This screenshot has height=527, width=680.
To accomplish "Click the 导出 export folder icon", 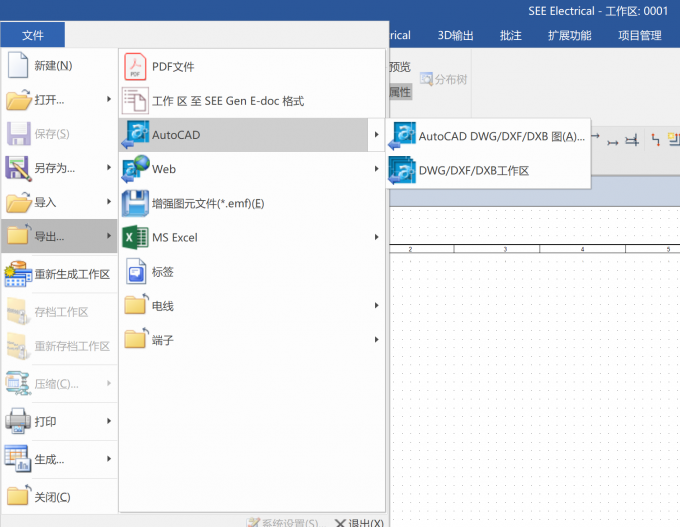I will pyautogui.click(x=19, y=235).
